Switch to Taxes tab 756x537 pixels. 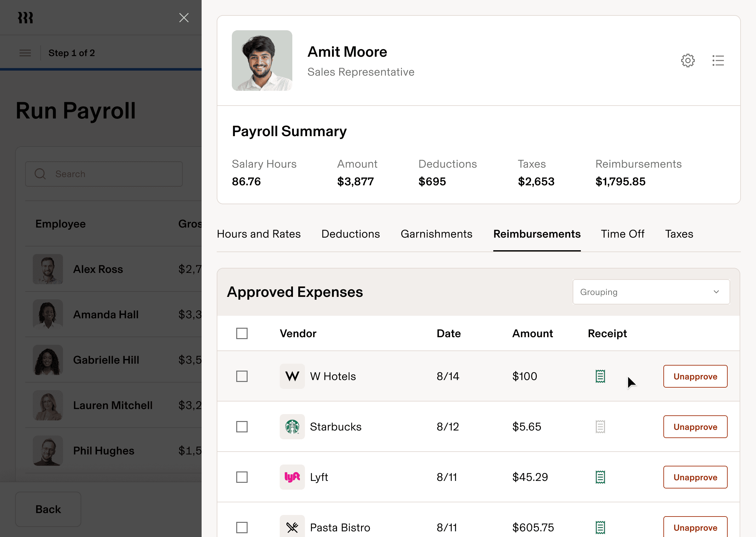[x=679, y=234]
